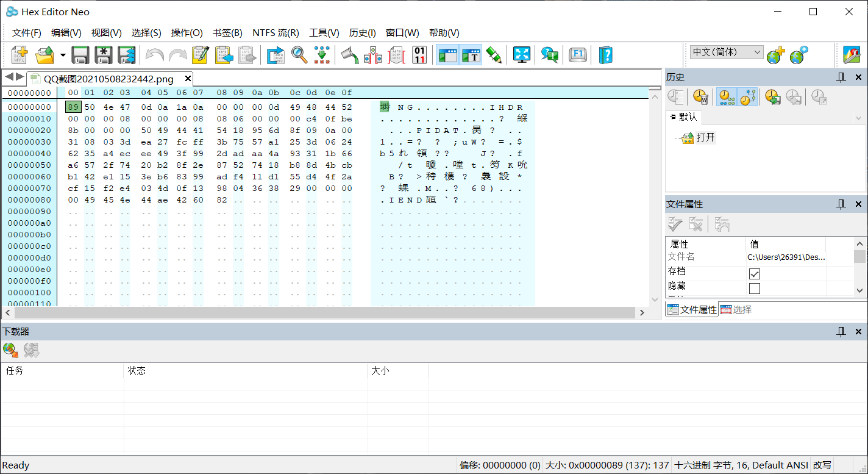Click the clear history clock with trash icon
Viewport: 868px width, 474px height.
pyautogui.click(x=700, y=97)
